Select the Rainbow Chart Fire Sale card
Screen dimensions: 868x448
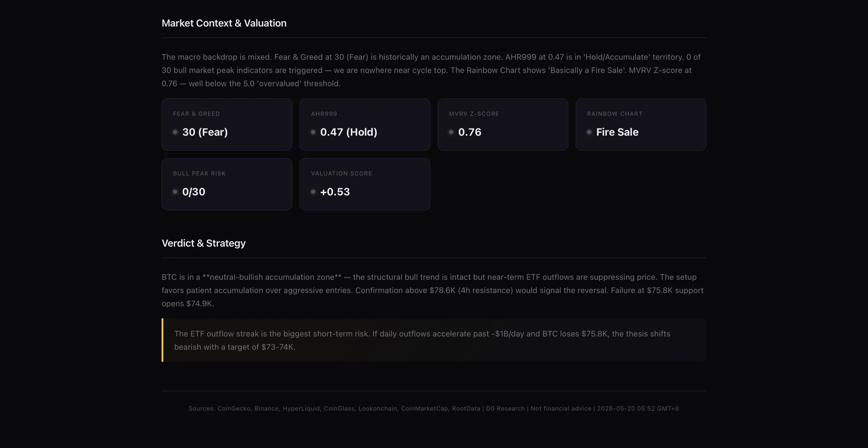(x=640, y=125)
